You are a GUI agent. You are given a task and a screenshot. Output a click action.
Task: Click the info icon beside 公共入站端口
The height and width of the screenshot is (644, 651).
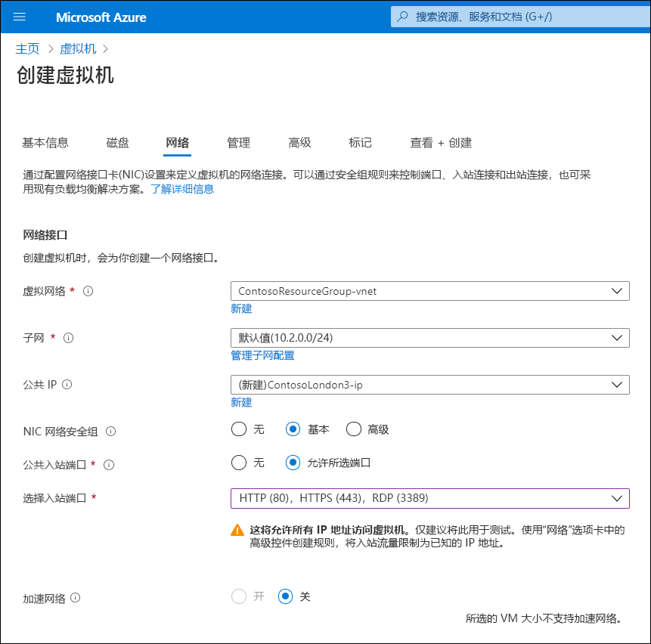click(x=109, y=465)
